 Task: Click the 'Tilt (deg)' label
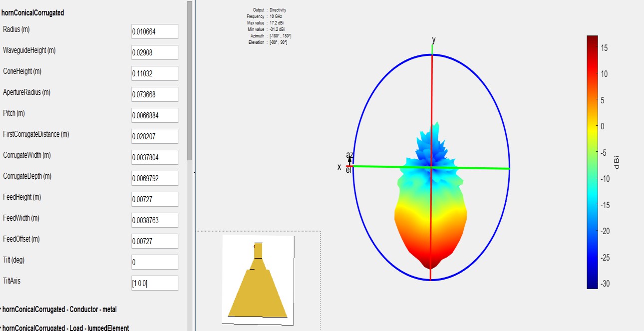[15, 260]
